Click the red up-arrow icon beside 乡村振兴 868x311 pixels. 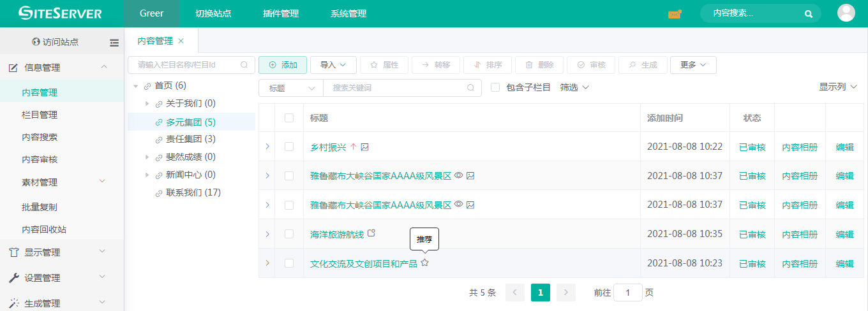[x=353, y=147]
